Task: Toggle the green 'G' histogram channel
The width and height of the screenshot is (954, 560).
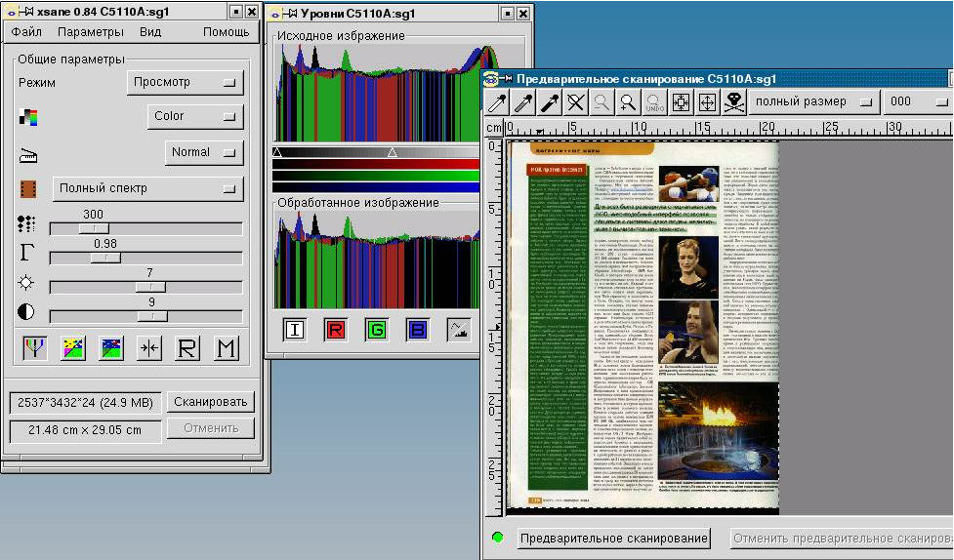Action: (376, 330)
